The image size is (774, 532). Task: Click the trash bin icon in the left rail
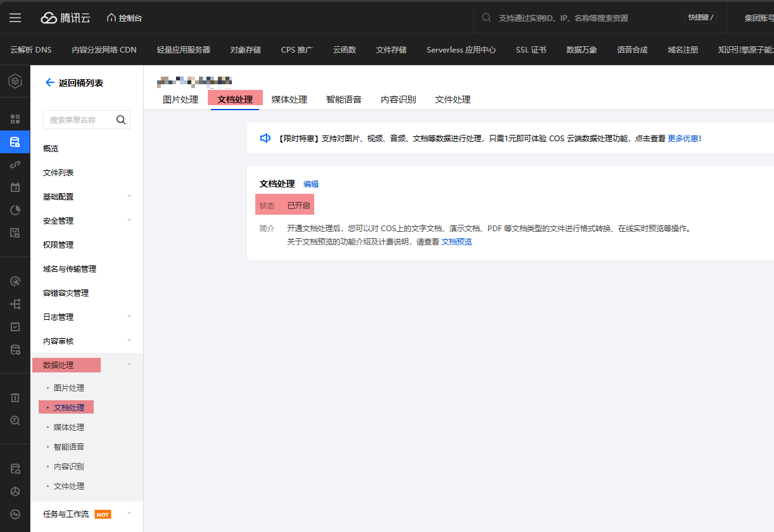click(x=15, y=397)
